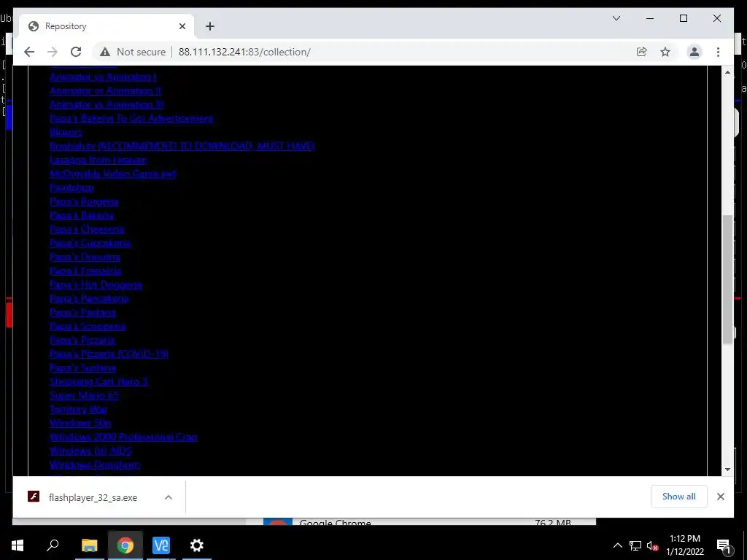The image size is (747, 560).
Task: Open Papa's Cheeseria link
Action: point(88,229)
